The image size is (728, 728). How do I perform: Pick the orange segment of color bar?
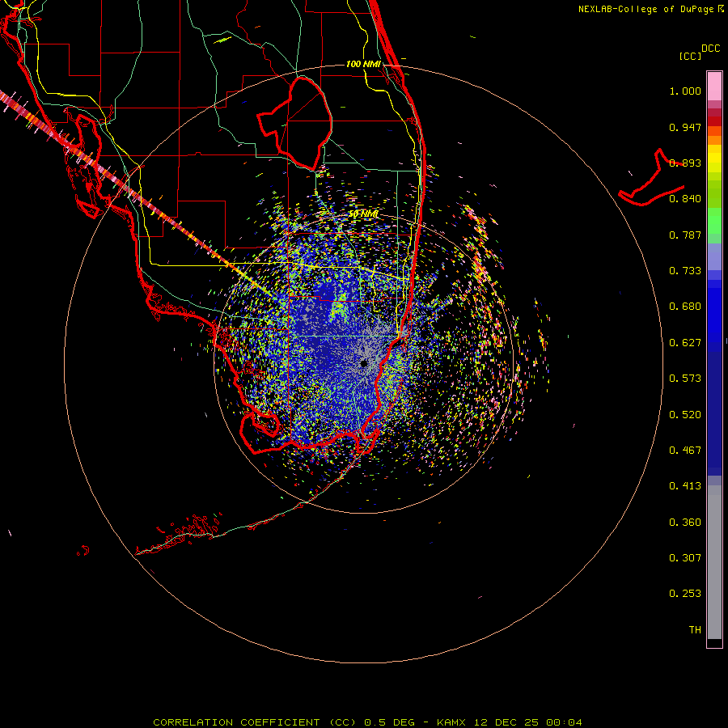[x=714, y=140]
